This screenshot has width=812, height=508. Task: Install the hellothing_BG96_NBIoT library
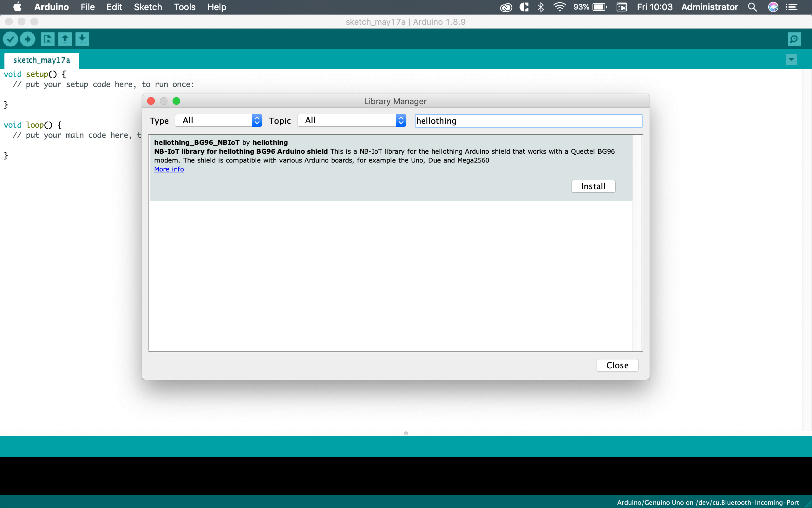point(593,186)
